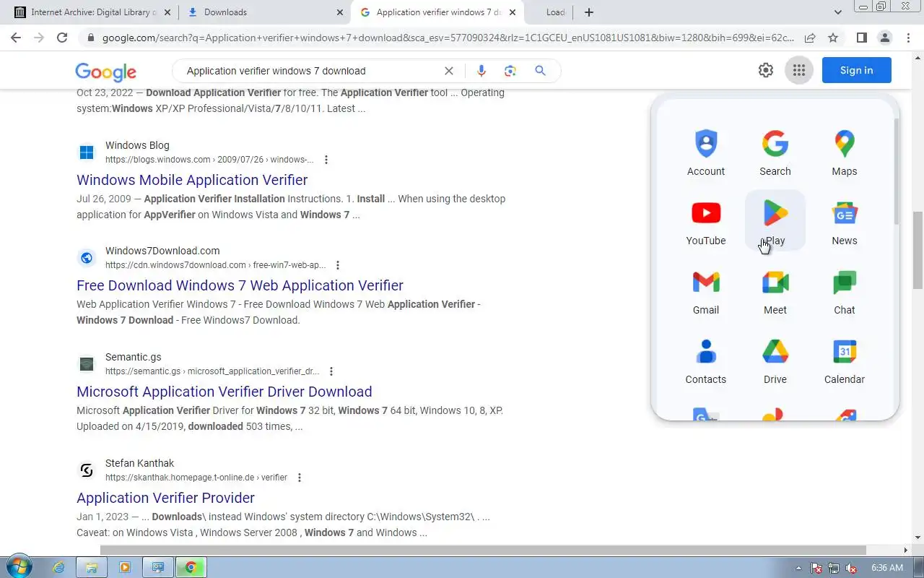Focus the Chrome address bar URL
924x578 pixels.
click(448, 38)
